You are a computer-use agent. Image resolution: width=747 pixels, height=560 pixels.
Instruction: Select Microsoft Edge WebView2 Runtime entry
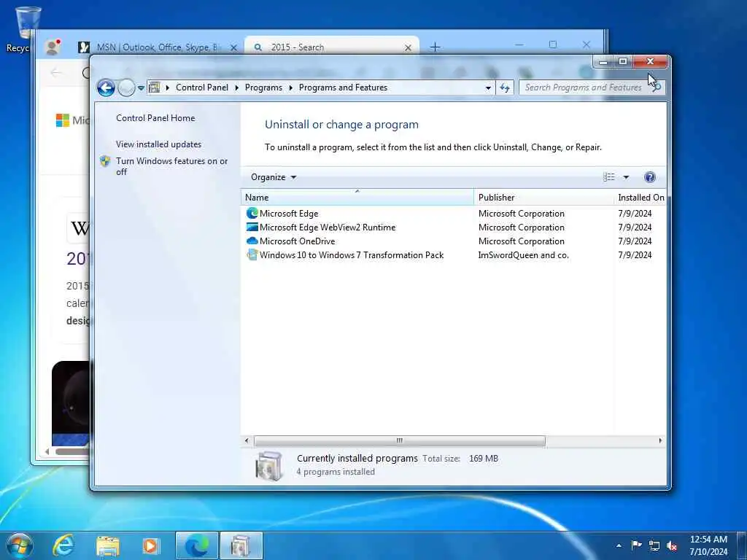pyautogui.click(x=328, y=227)
